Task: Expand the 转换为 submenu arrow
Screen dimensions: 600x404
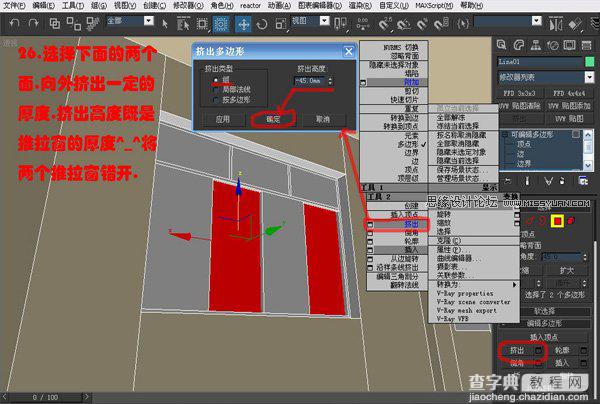Action: tap(515, 285)
